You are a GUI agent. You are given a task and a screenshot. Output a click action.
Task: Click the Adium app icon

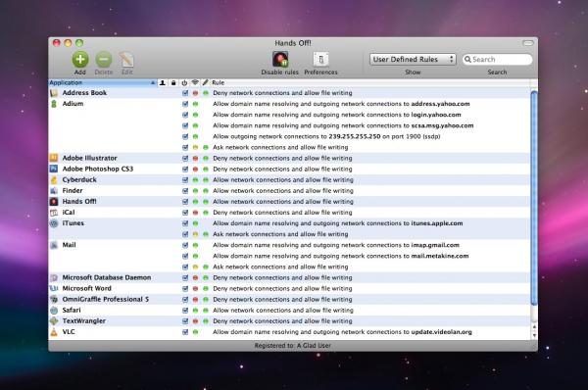[x=54, y=104]
